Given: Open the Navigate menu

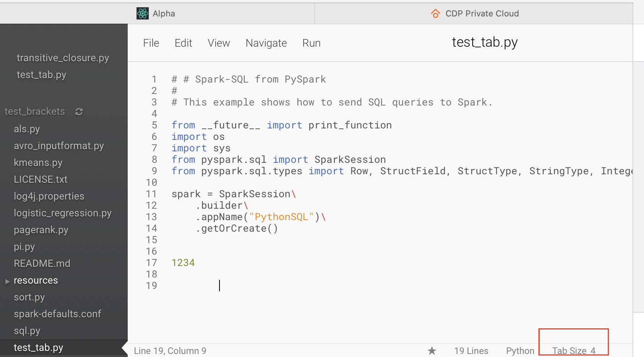Looking at the screenshot, I should 266,43.
